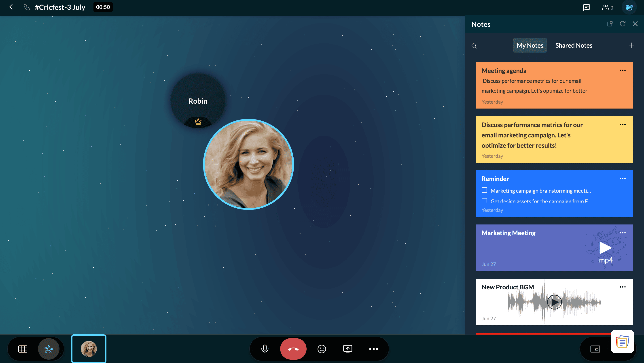Click the phone call icon beside #Cricfest-3 July
Image resolution: width=644 pixels, height=363 pixels.
pyautogui.click(x=27, y=7)
